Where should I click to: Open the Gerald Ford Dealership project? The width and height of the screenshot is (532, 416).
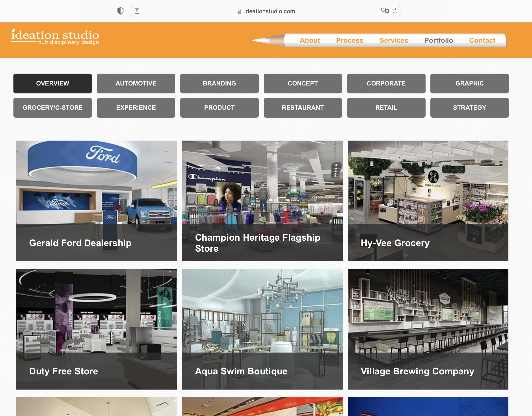click(96, 201)
